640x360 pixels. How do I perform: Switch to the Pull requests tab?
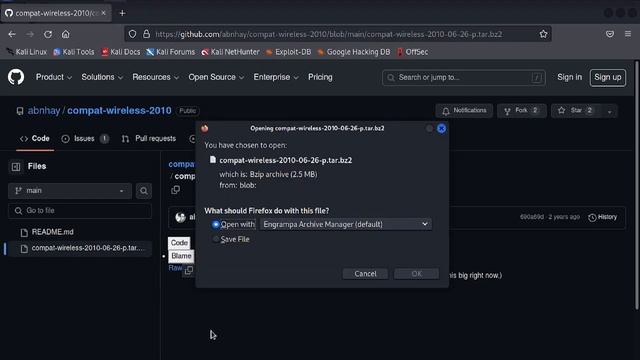click(149, 139)
